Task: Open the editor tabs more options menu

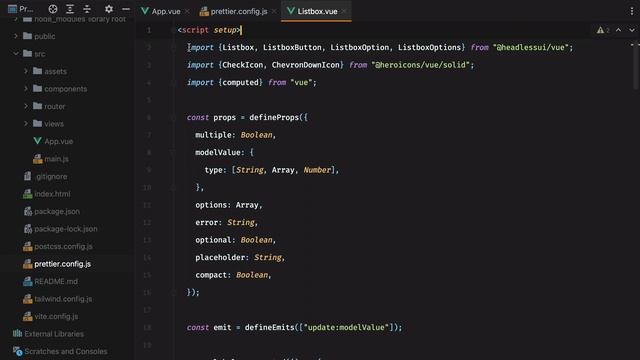Action: (x=631, y=11)
